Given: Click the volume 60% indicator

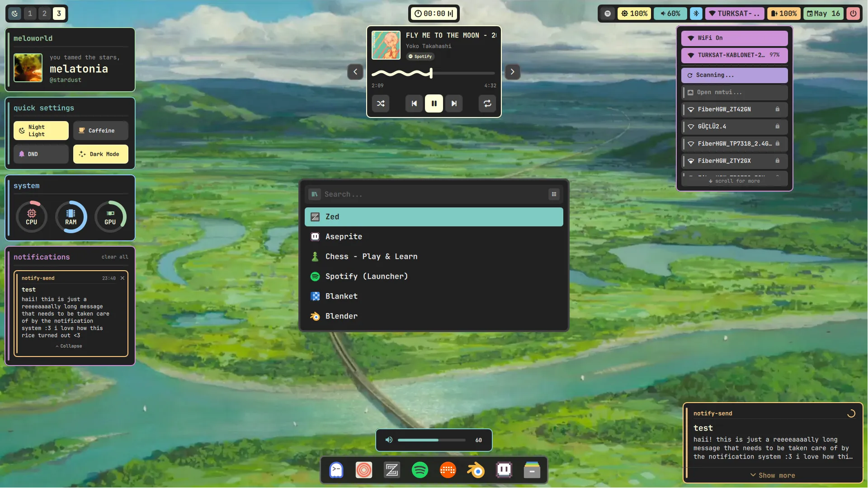Looking at the screenshot, I should tap(670, 14).
